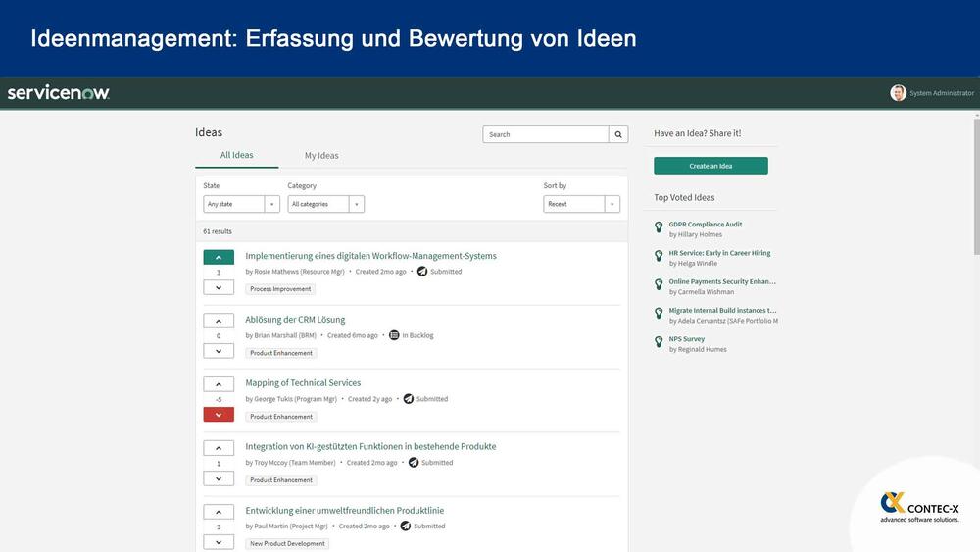The width and height of the screenshot is (980, 552).
Task: Expand the All categories dropdown
Action: tap(325, 204)
